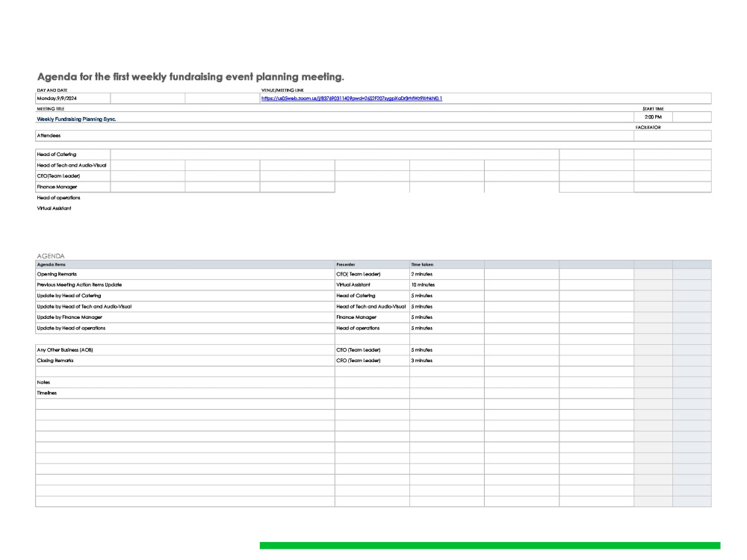747x560 pixels.
Task: Click the 'START TIME' label
Action: (653, 109)
